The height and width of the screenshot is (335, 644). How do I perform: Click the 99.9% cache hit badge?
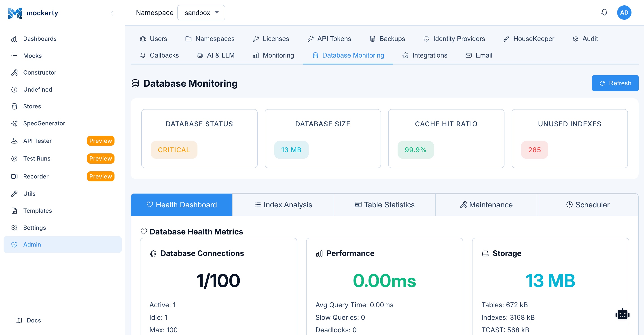point(415,150)
